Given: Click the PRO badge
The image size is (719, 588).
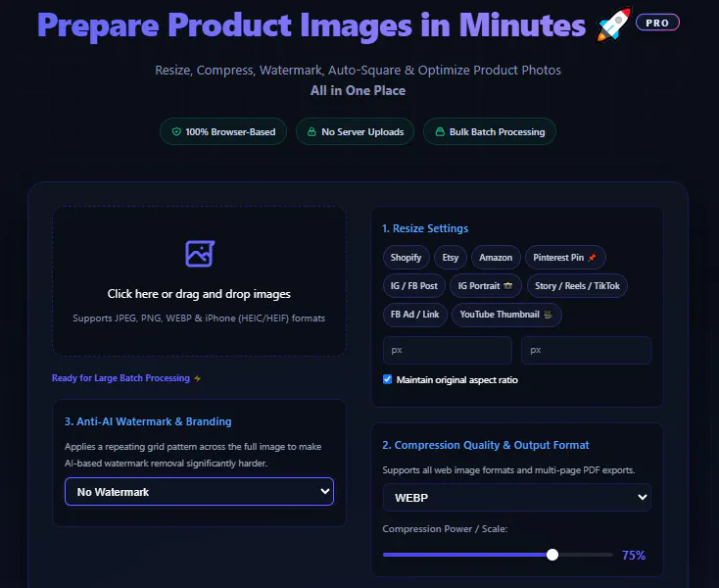Looking at the screenshot, I should tap(657, 23).
